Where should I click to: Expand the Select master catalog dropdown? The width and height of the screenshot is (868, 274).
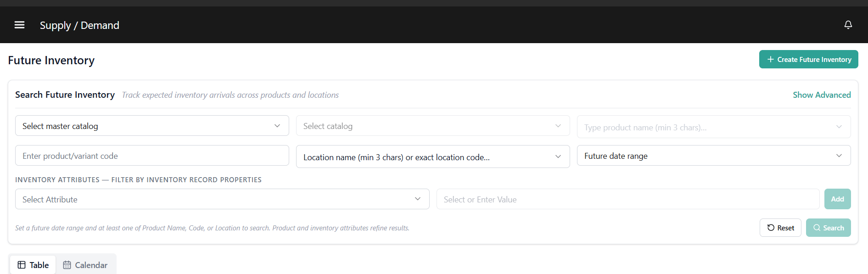click(x=152, y=126)
